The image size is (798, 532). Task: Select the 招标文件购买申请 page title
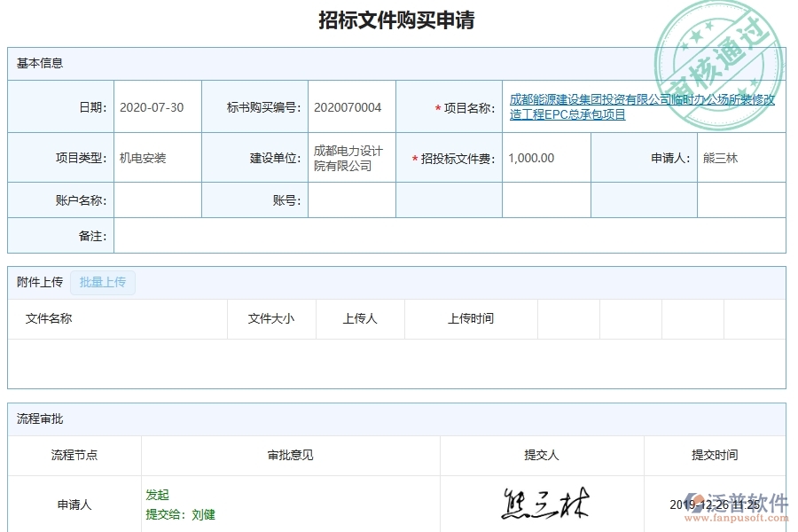coord(397,21)
